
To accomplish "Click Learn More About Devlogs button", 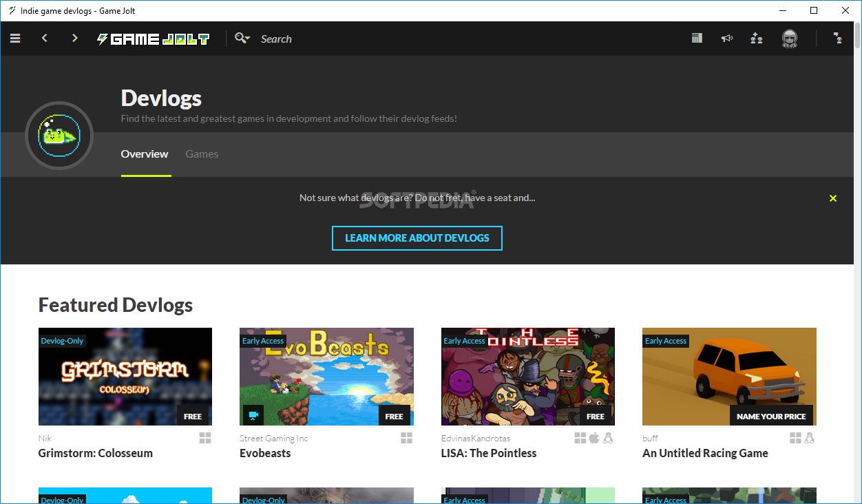I will [x=417, y=238].
